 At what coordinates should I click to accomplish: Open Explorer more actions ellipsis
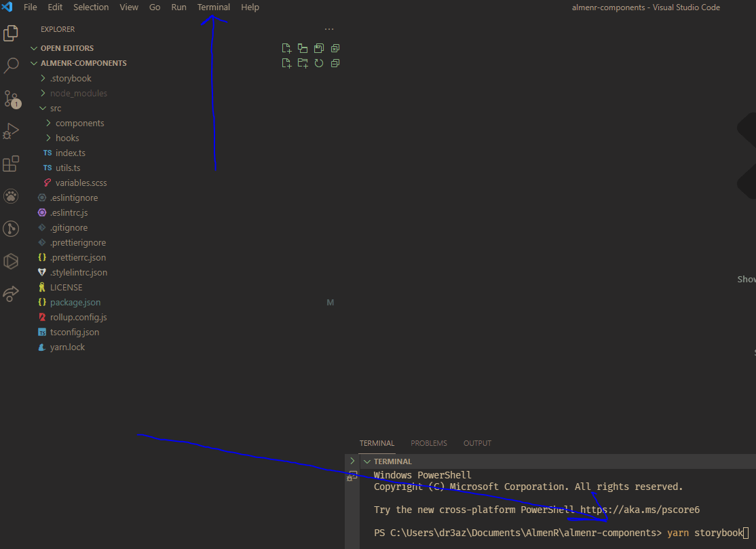(329, 29)
